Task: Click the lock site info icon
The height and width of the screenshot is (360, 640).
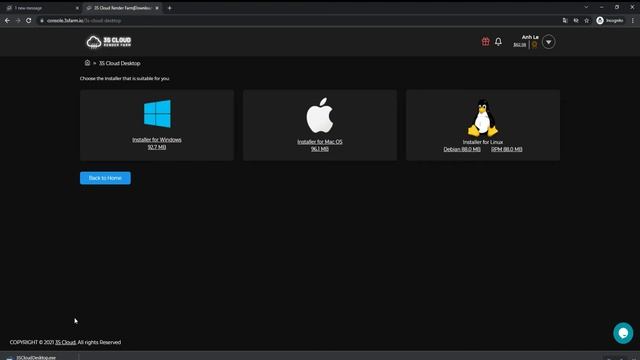Action: coord(42,20)
